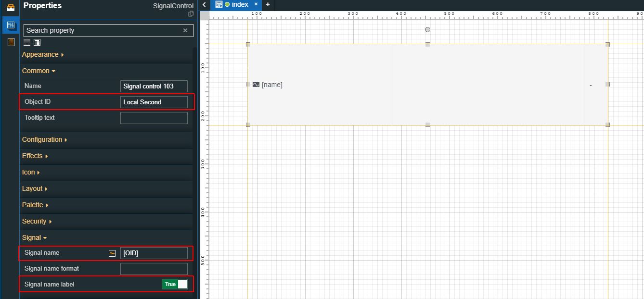
Task: Collapse the Common section
Action: click(39, 71)
